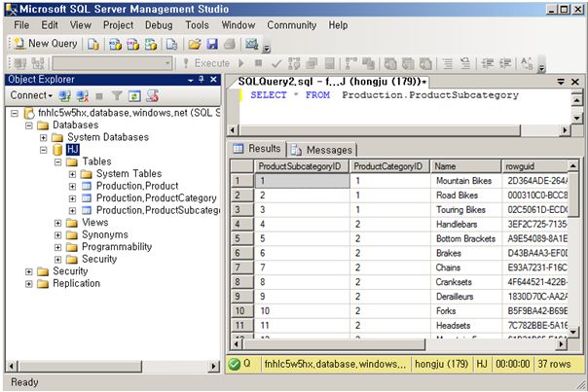
Task: Expand the Programmability folder node
Action: 57,247
